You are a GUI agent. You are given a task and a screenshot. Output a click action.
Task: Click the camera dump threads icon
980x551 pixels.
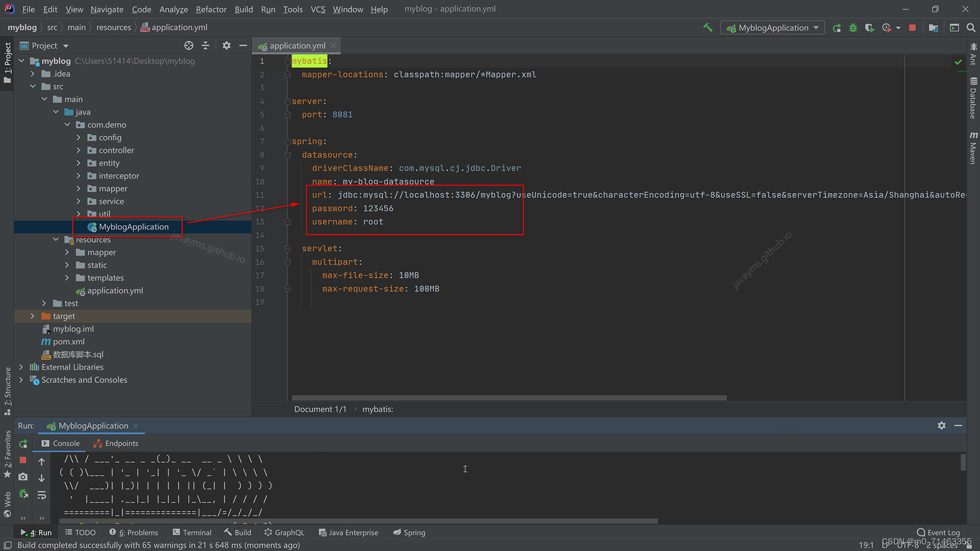(23, 477)
